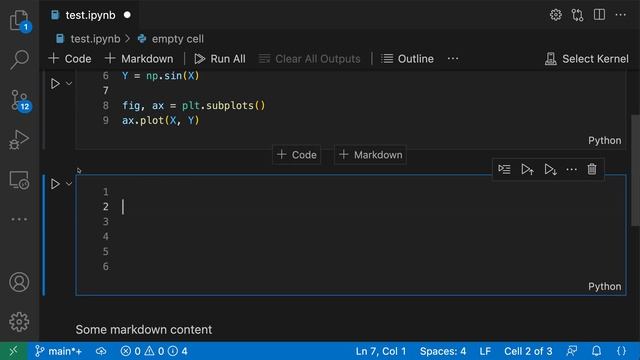Open Source Control view with 12 badge
Viewport: 640px width, 360px height.
coord(19,100)
